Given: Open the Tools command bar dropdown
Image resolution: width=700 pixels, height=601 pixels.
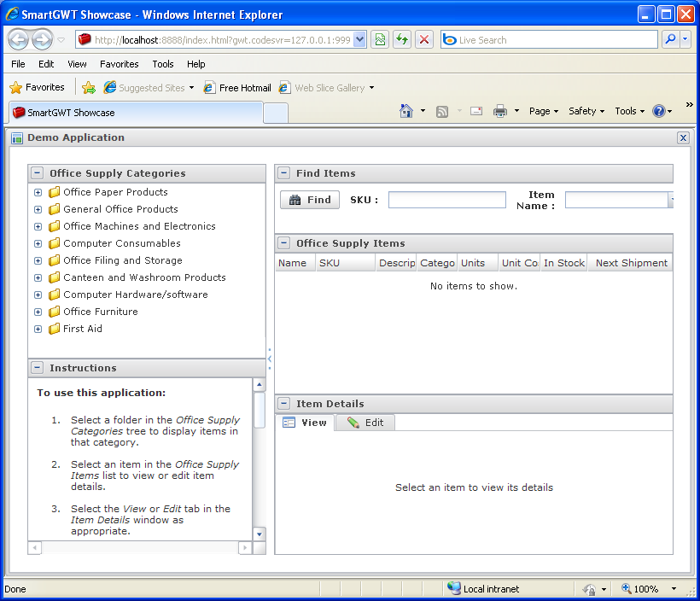Looking at the screenshot, I should (x=629, y=111).
